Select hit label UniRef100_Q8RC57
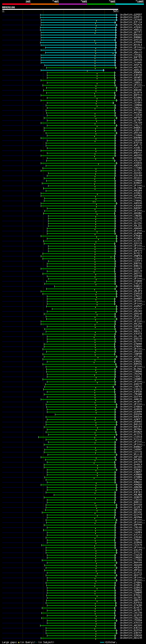 click(131, 600)
